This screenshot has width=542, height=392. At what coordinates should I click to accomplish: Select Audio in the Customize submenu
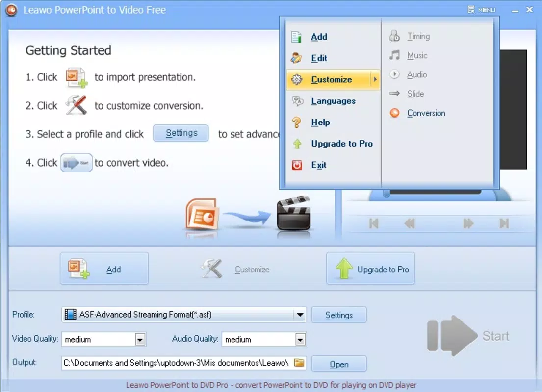tap(416, 74)
